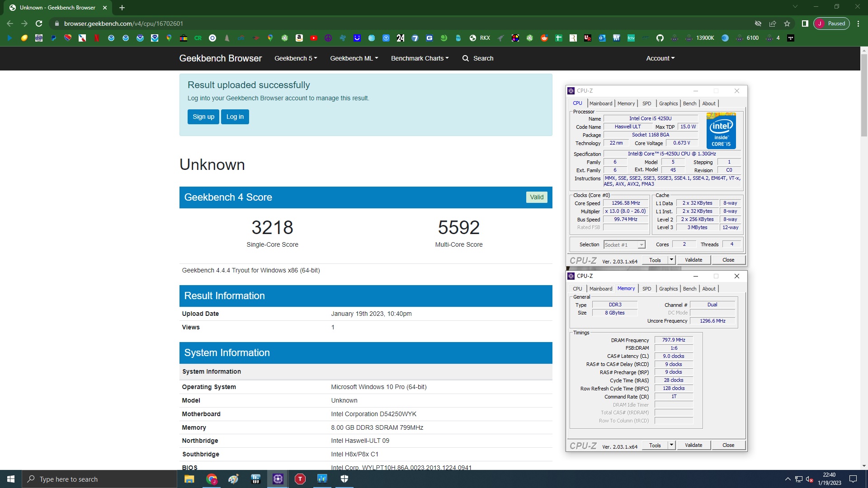Switch to Graphics tab in upper CPU-Z
Viewport: 868px width, 488px height.
(x=668, y=103)
